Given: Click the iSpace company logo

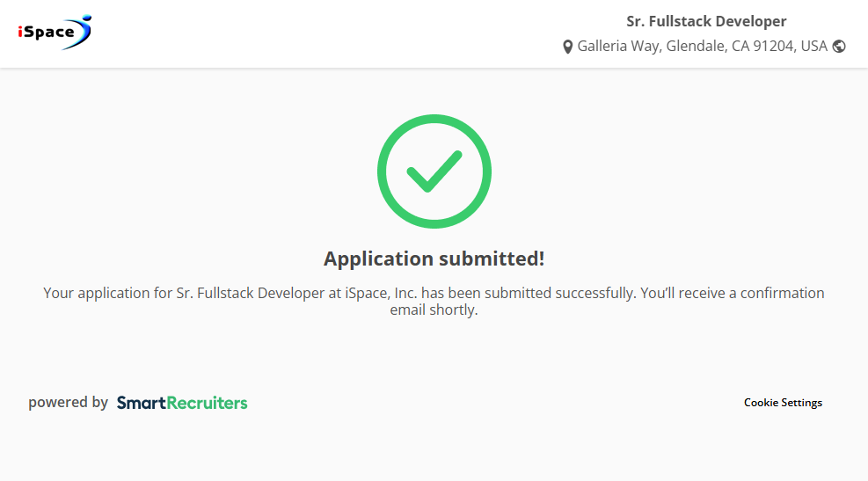Looking at the screenshot, I should point(55,33).
